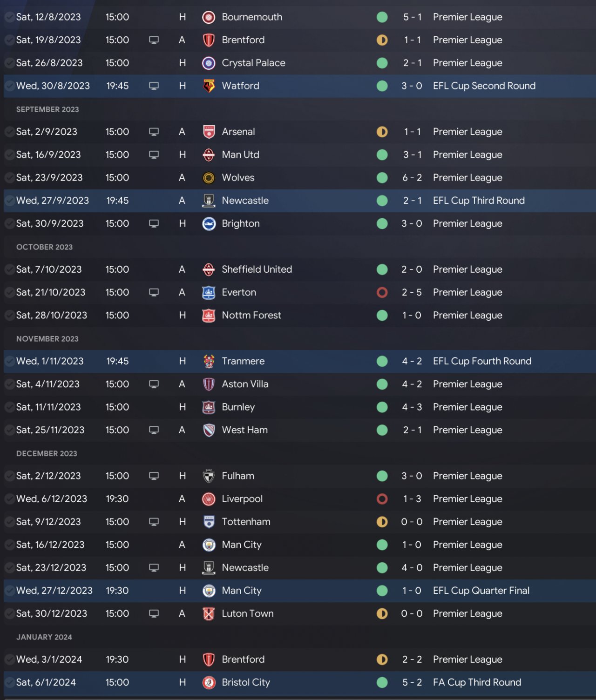Click the Watford club badge
Image resolution: width=596 pixels, height=700 pixels.
[209, 86]
